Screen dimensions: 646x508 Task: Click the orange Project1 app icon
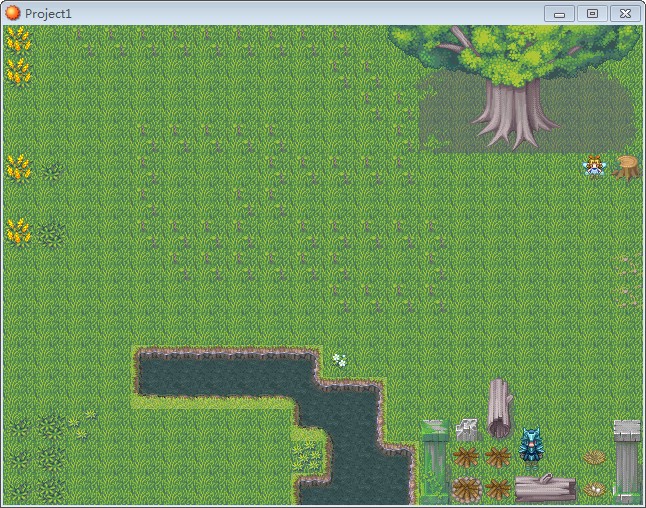[x=12, y=13]
